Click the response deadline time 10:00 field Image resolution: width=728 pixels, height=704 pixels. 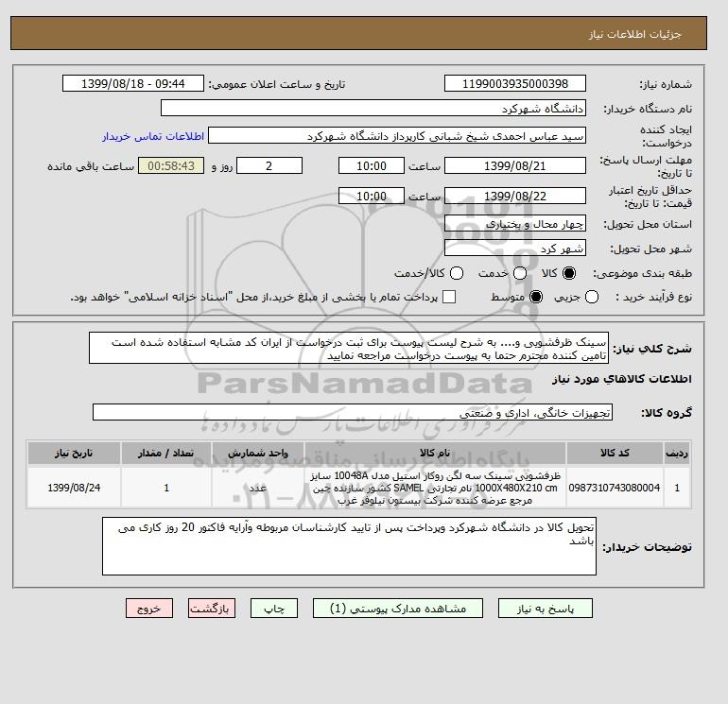click(x=372, y=165)
